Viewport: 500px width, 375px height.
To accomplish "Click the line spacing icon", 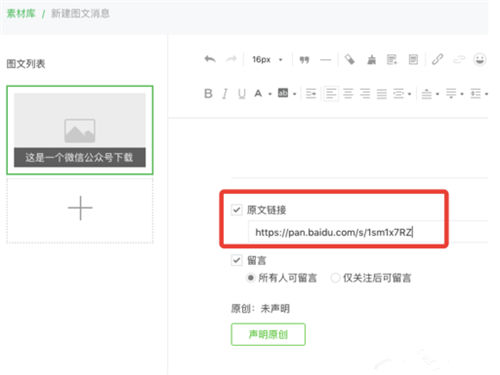I will click(x=476, y=94).
